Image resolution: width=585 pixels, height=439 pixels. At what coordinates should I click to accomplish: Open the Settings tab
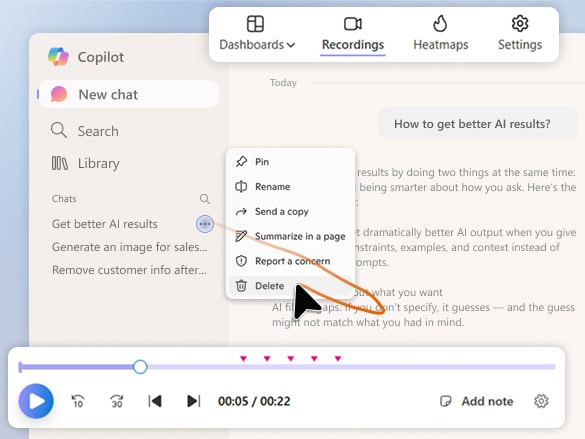click(520, 34)
